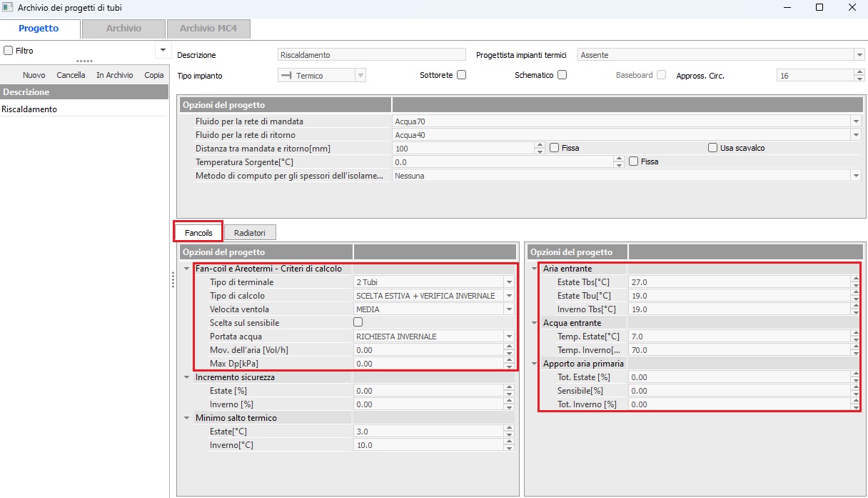Screen dimensions: 868x498
Task: Increase the Appross. Circ. value with up arrow
Action: pyautogui.click(x=858, y=72)
